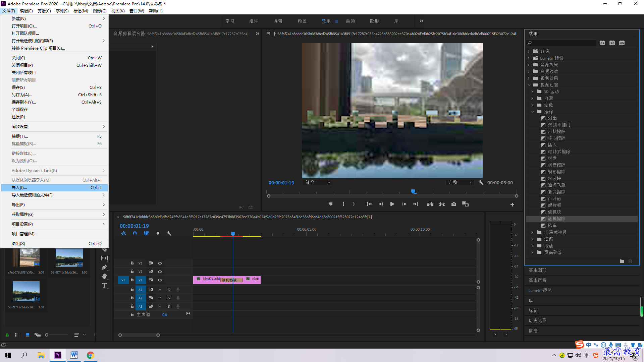
Task: Toggle V3 track output eye
Action: point(160,263)
